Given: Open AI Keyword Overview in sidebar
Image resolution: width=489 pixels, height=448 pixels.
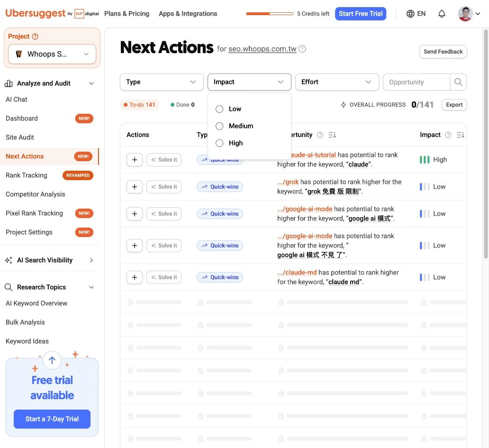Looking at the screenshot, I should click(x=36, y=303).
